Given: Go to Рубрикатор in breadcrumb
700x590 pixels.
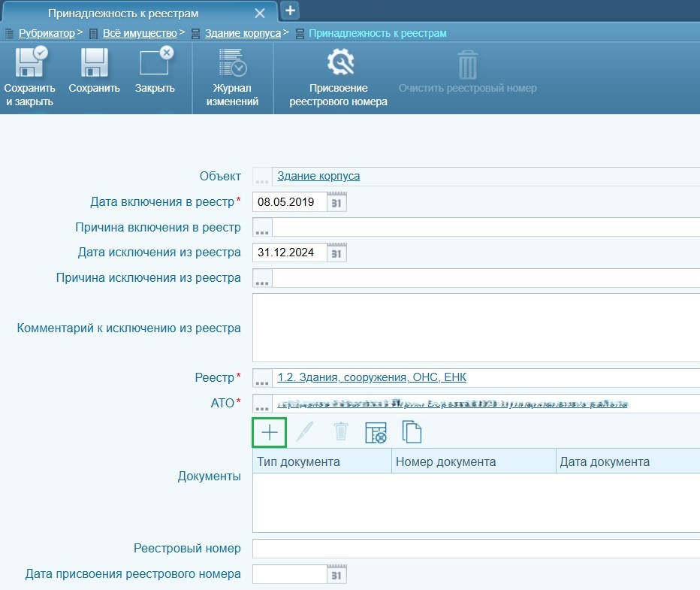Looking at the screenshot, I should click(x=47, y=33).
